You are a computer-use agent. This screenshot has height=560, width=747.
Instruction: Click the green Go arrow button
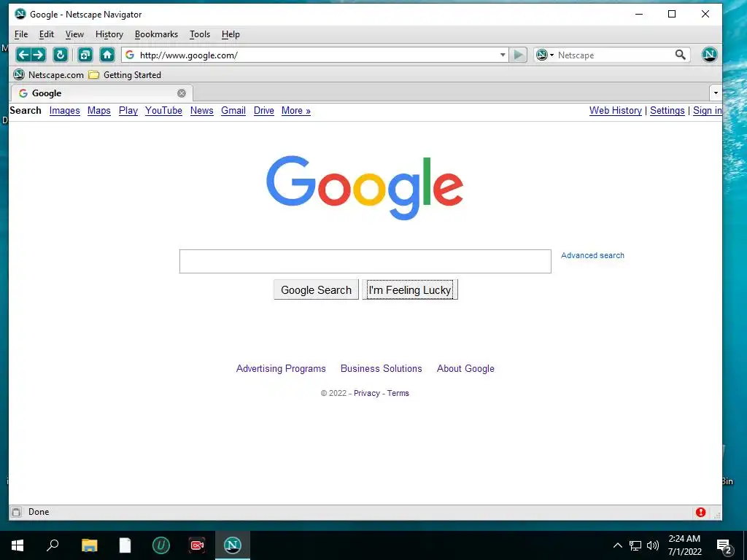point(518,55)
